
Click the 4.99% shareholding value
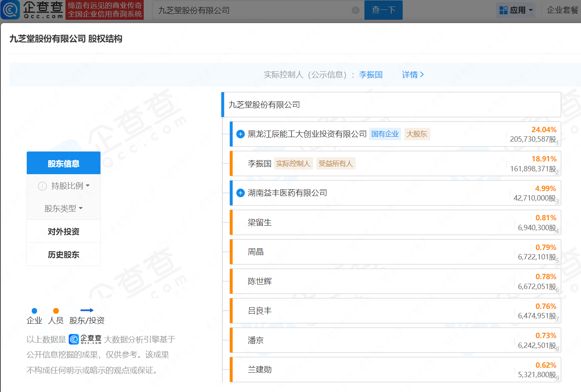(546, 189)
